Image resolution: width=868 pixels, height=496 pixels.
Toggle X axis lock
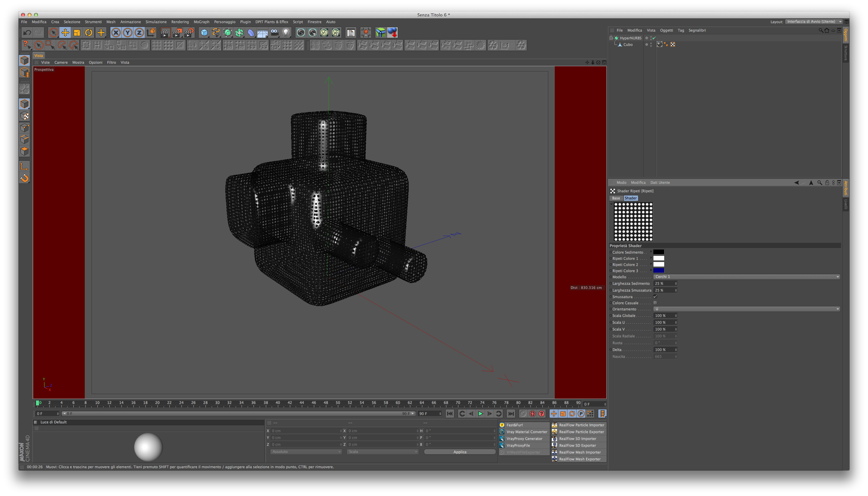coord(116,33)
